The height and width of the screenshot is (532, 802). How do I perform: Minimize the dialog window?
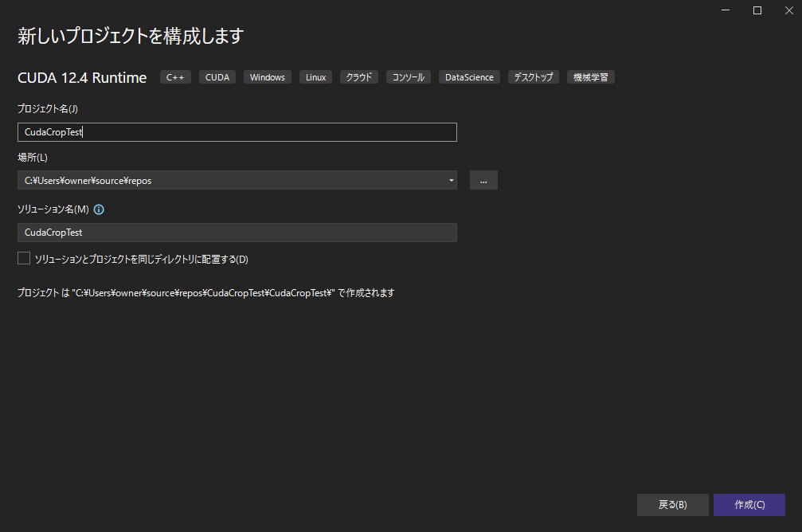[x=726, y=10]
